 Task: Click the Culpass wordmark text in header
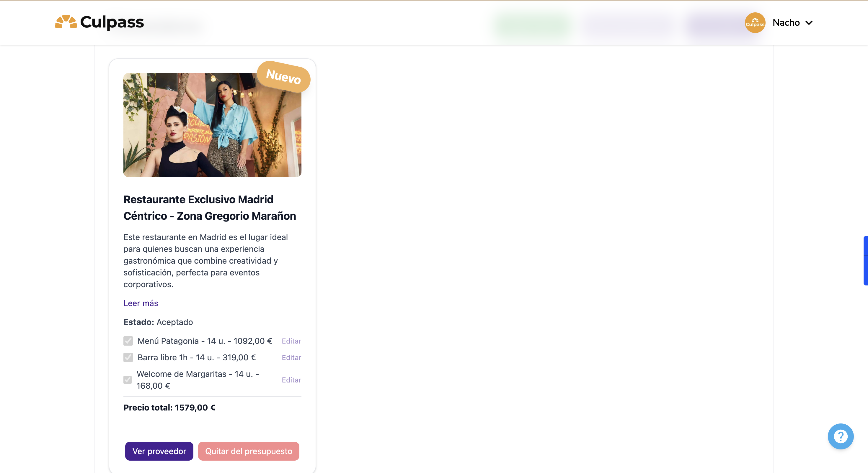(x=112, y=22)
